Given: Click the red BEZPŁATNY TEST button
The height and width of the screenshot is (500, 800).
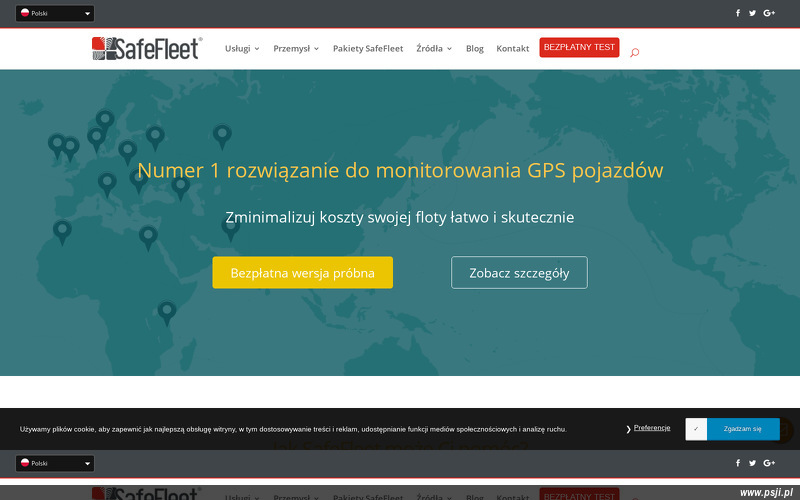Looking at the screenshot, I should [579, 47].
